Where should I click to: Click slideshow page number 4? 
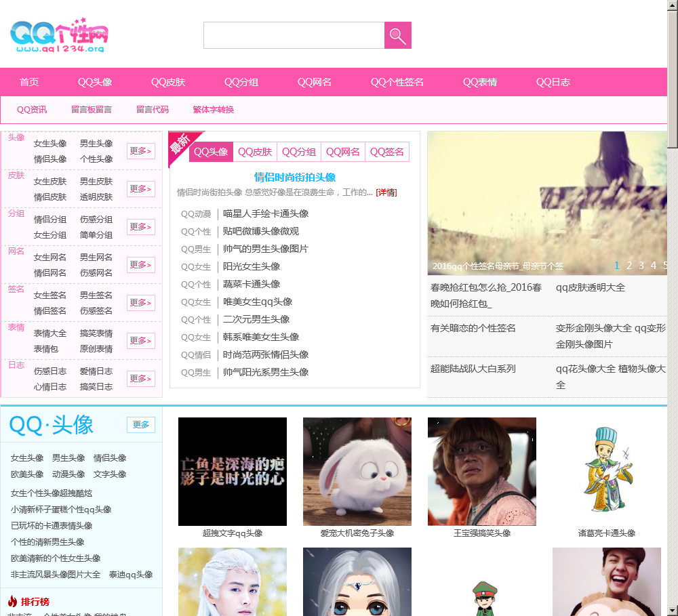tap(654, 266)
